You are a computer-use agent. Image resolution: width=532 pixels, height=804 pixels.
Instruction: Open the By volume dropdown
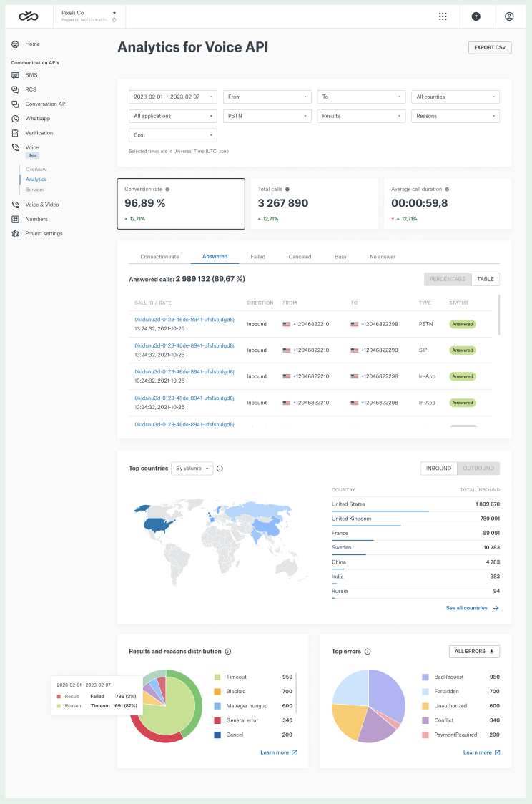pos(194,469)
